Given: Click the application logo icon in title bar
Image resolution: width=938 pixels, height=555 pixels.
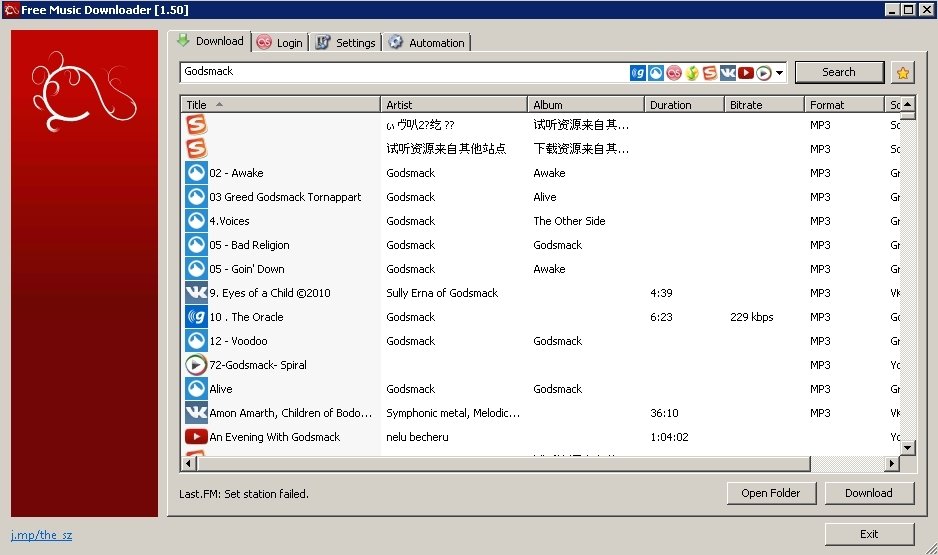Looking at the screenshot, I should point(11,10).
